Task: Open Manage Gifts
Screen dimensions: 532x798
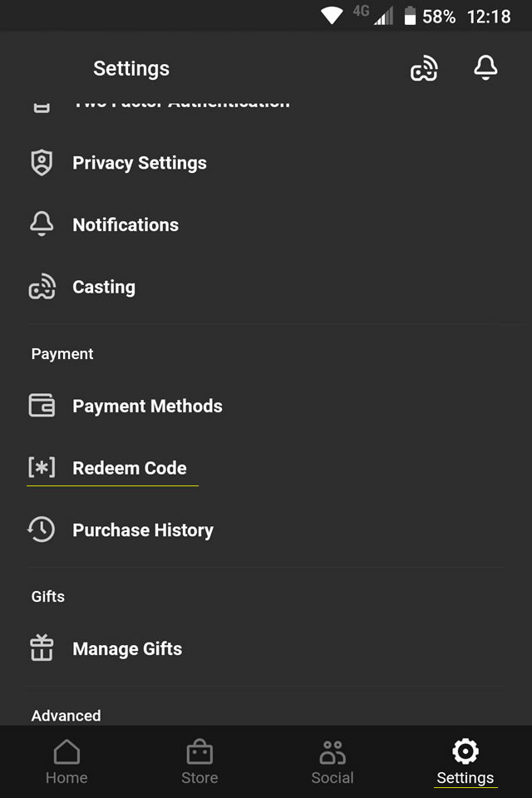Action: [266, 648]
